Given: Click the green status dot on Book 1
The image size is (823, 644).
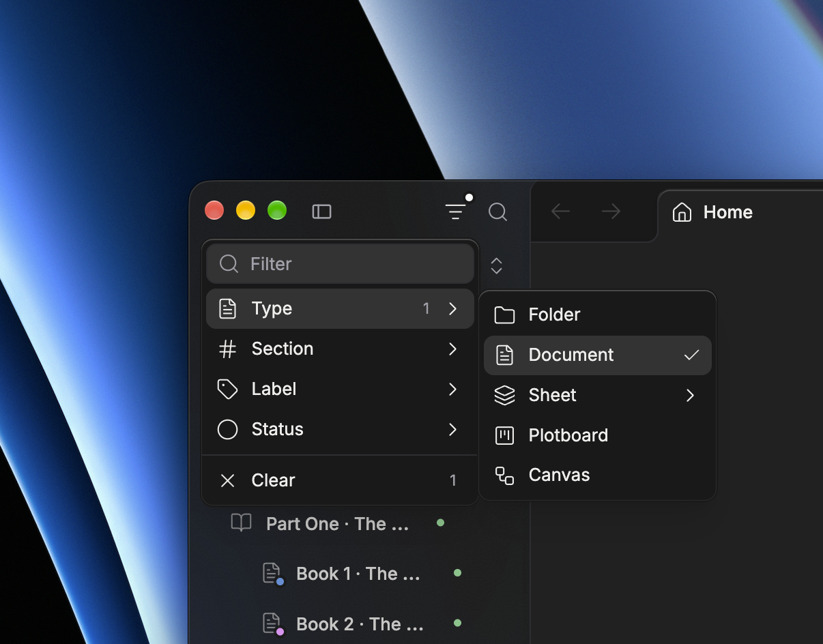Looking at the screenshot, I should 457,573.
